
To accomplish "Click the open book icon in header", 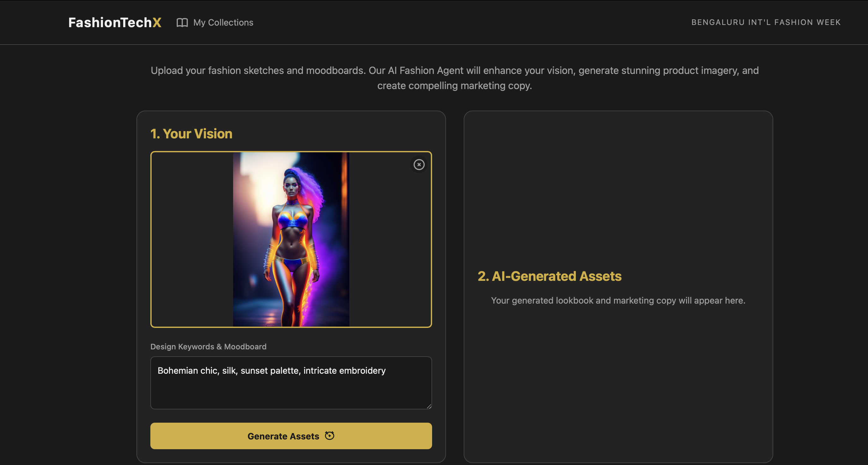I will pyautogui.click(x=182, y=22).
